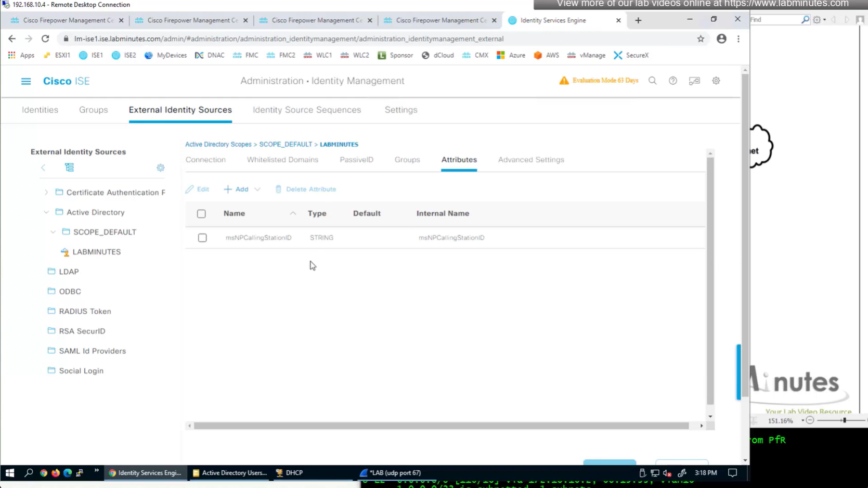Click the Active Directory Scopes breadcrumb link
868x488 pixels.
click(218, 144)
